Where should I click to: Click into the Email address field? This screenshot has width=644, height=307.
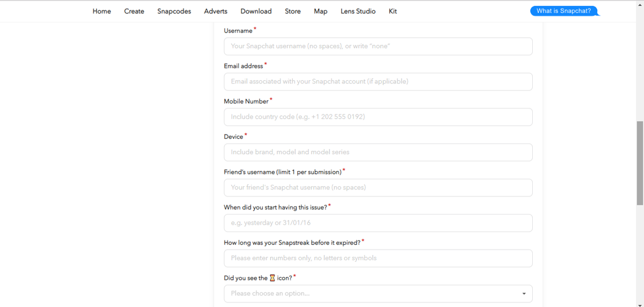click(x=378, y=81)
